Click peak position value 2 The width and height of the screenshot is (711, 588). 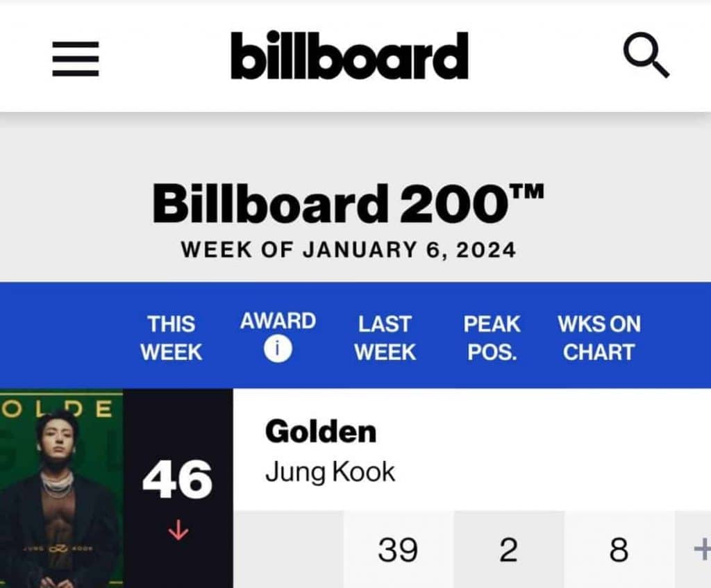coord(508,551)
